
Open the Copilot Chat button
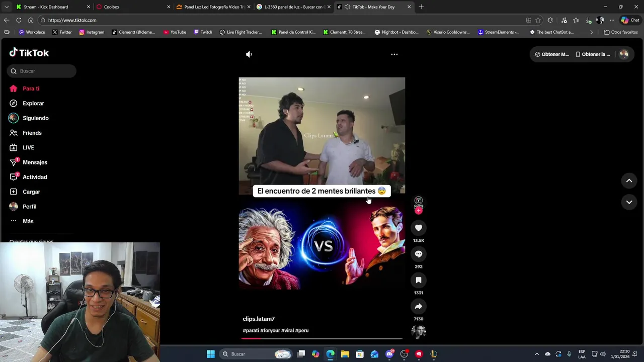click(x=630, y=20)
